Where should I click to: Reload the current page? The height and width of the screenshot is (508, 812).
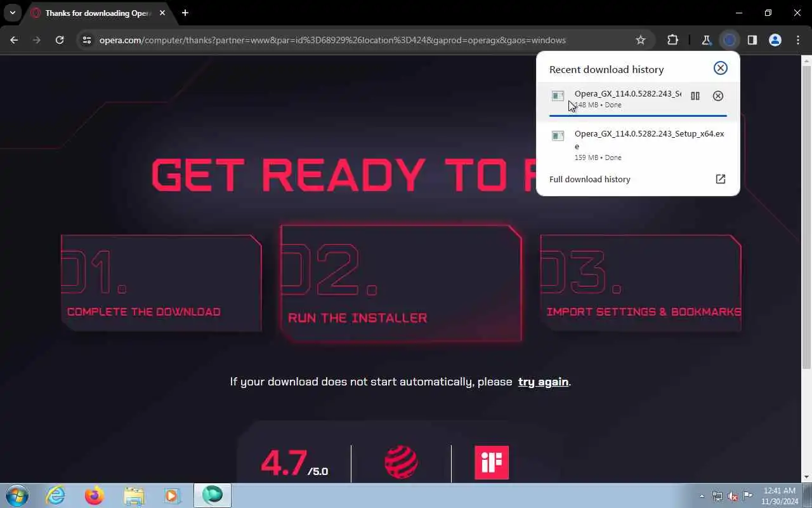(60, 40)
